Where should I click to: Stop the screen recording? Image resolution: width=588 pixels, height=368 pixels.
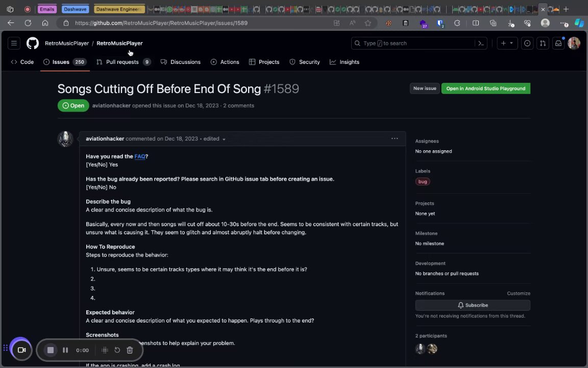(x=50, y=350)
